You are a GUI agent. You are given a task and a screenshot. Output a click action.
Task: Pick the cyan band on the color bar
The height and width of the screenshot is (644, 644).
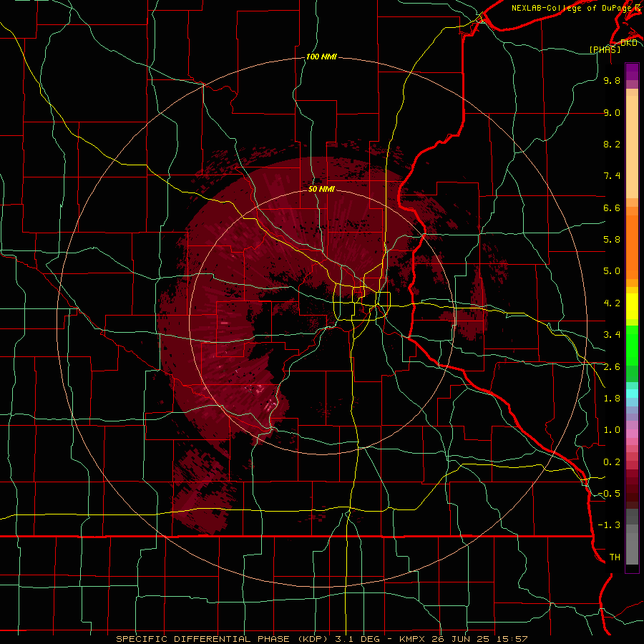coord(632,394)
